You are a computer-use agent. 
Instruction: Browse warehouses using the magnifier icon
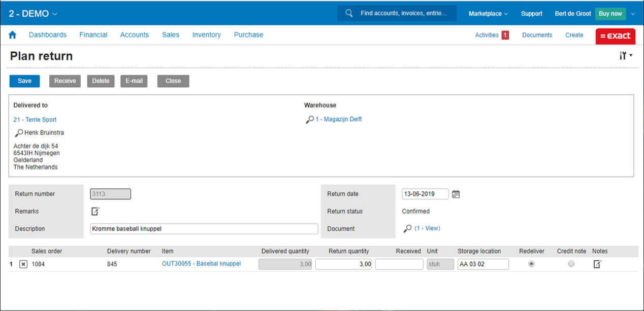[309, 120]
